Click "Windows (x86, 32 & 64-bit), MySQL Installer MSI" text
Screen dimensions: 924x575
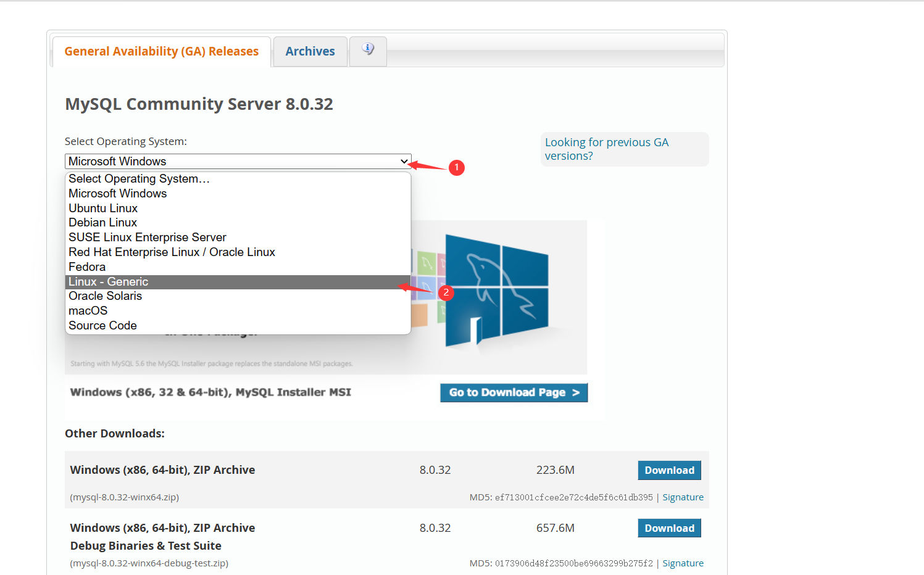point(210,392)
